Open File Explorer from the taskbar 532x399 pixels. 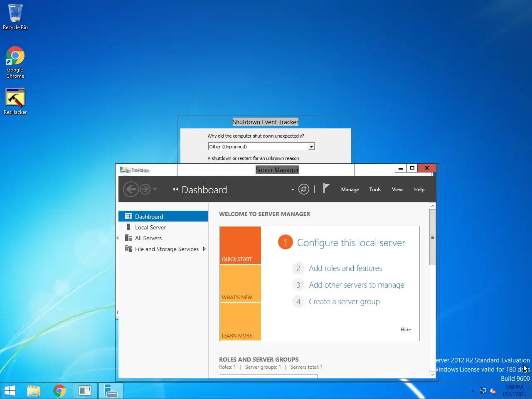[x=34, y=391]
